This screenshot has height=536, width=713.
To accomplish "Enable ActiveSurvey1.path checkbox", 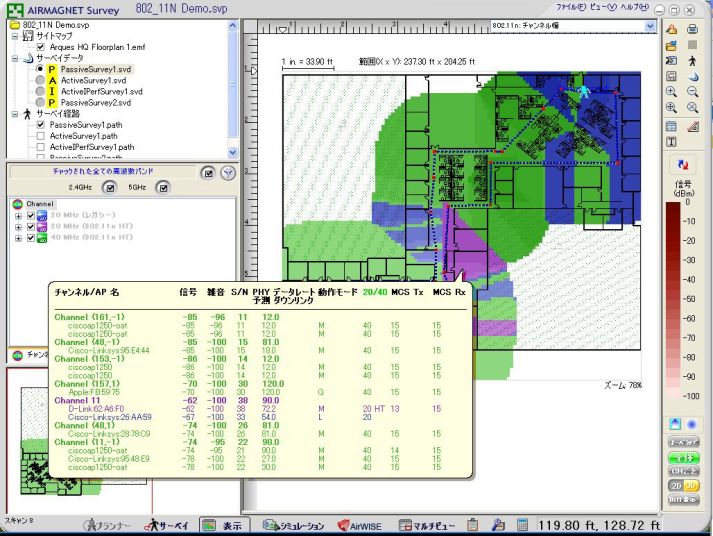I will (x=41, y=136).
